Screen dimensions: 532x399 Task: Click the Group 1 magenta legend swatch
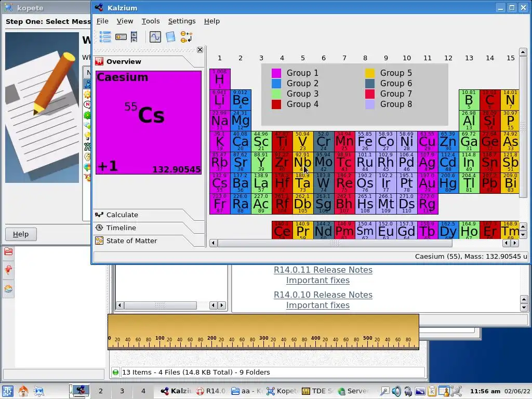[x=276, y=73]
